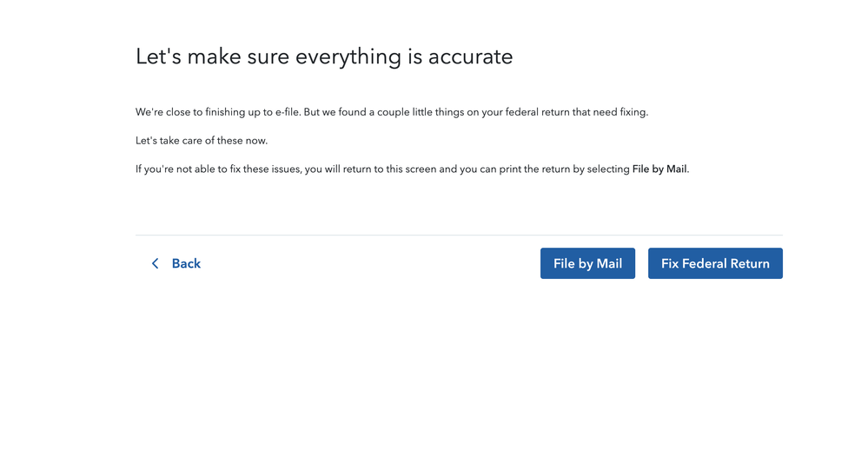Click the word "Mail" on the File by Mail button

(609, 263)
